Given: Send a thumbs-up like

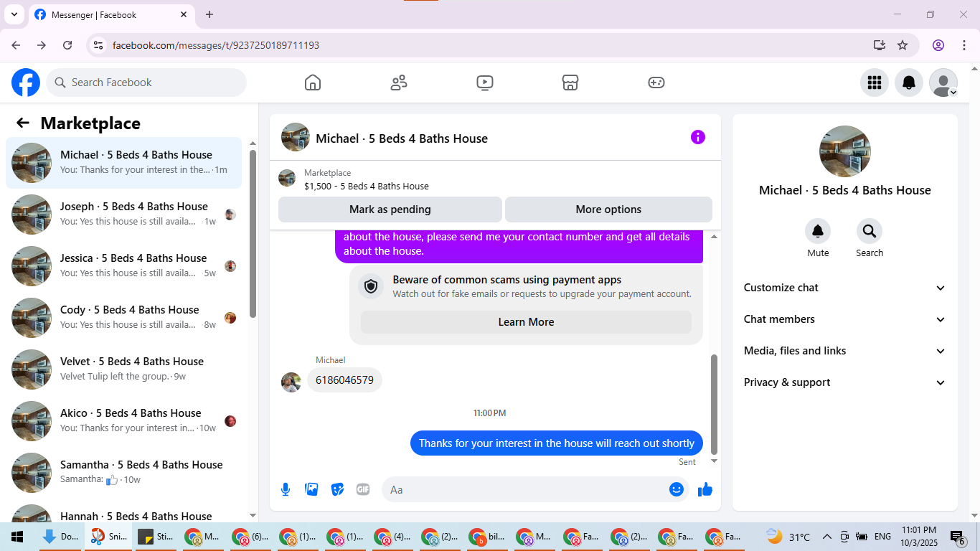Looking at the screenshot, I should 705,489.
